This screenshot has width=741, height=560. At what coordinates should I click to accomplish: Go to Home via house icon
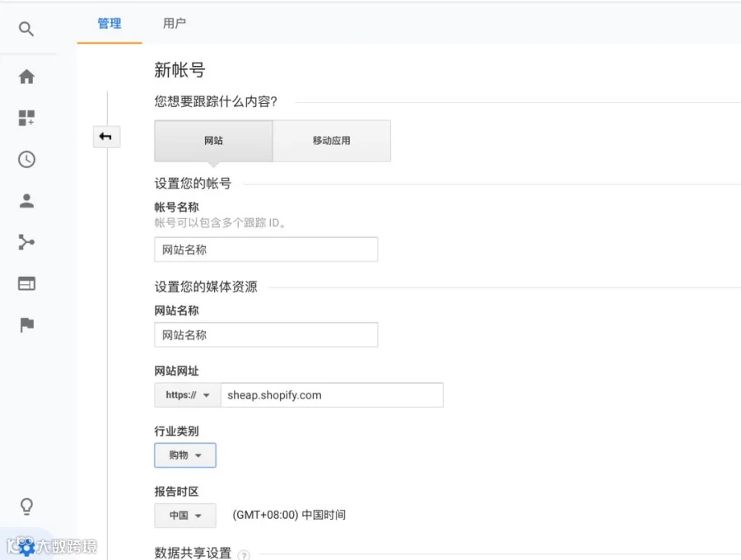click(26, 77)
